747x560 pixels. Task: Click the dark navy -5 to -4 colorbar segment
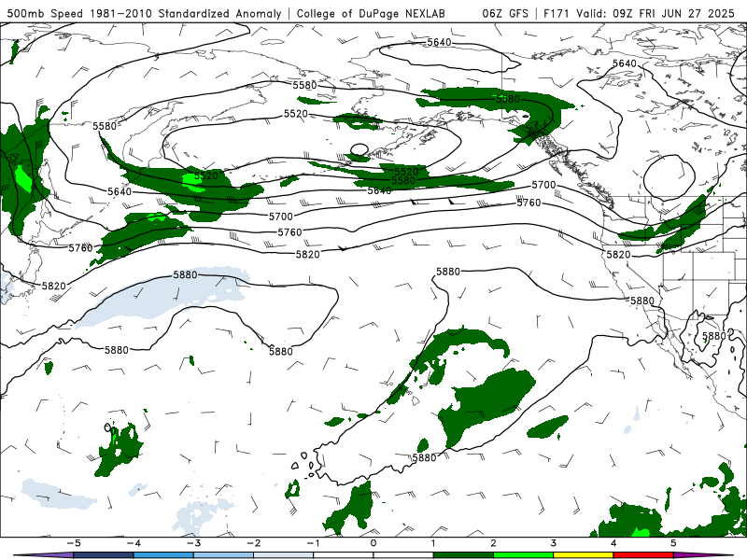[x=104, y=555]
